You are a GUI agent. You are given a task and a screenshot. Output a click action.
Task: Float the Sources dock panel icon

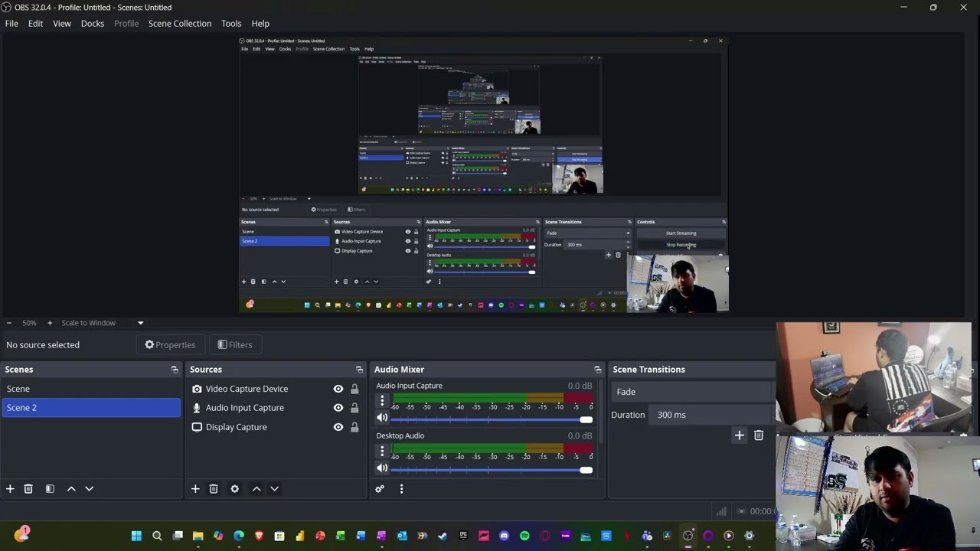359,370
